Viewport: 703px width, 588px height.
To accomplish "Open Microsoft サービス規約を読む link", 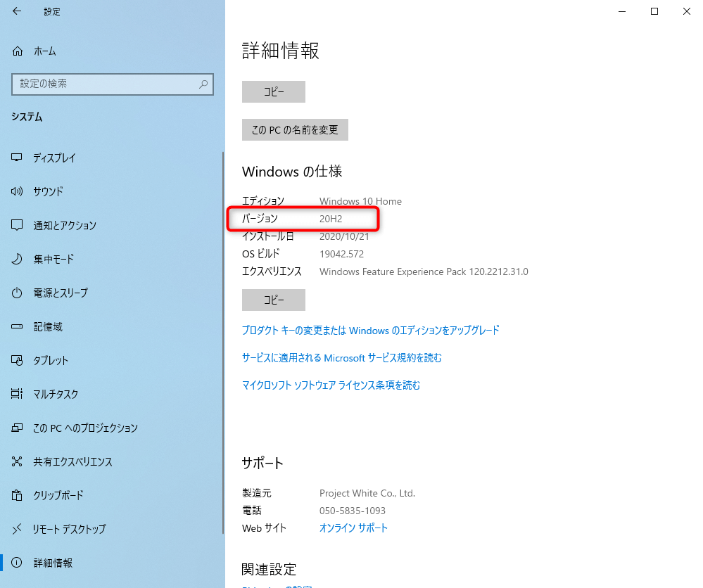I will point(341,357).
